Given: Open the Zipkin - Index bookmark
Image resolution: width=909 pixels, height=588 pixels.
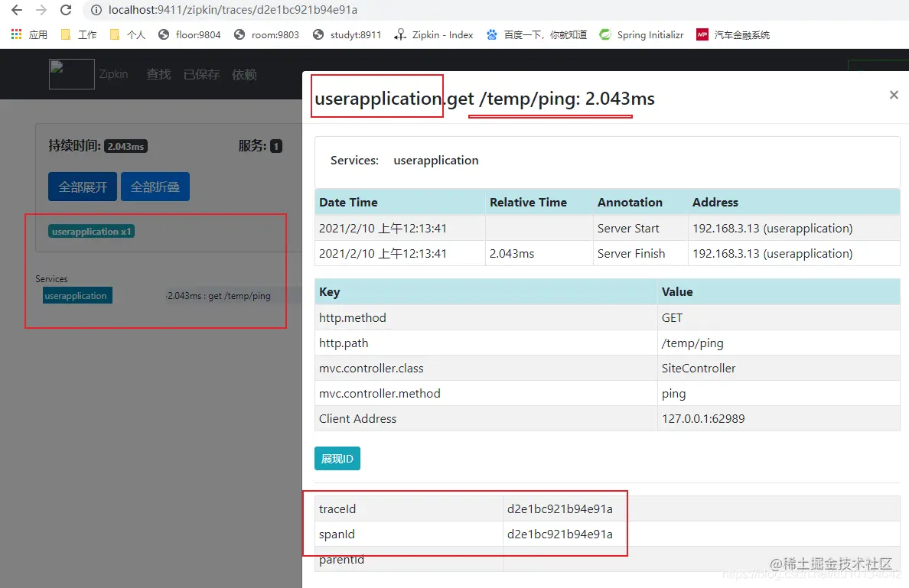Looking at the screenshot, I should pos(434,34).
